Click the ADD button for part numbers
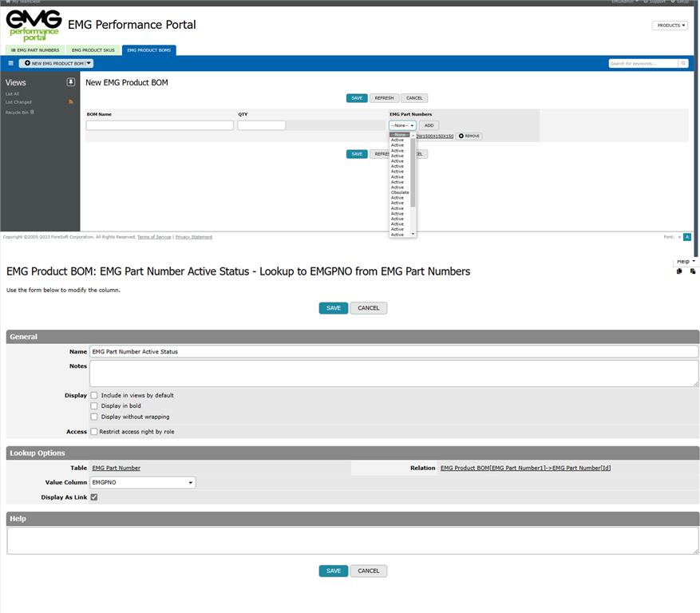Viewport: 700px width, 613px height. (429, 125)
